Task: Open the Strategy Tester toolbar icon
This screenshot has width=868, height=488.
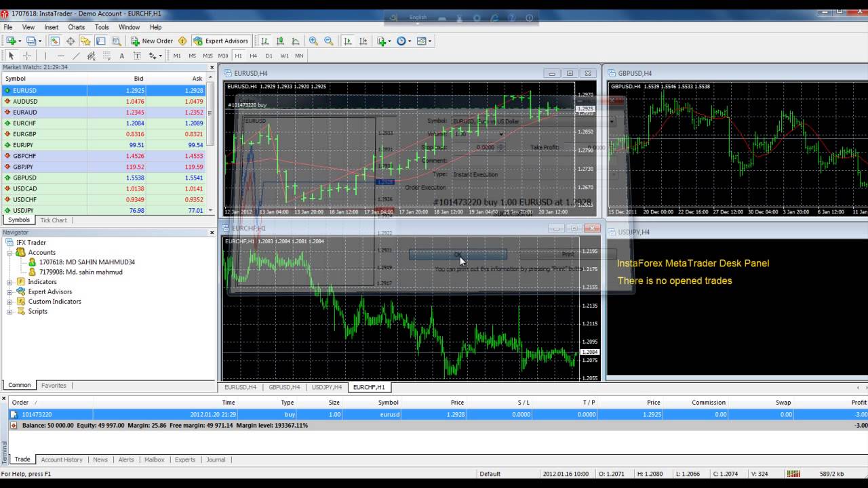Action: click(116, 41)
